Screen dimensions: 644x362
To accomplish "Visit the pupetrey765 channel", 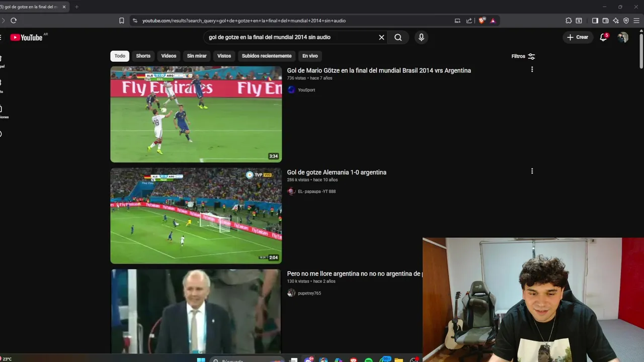I will [x=309, y=293].
